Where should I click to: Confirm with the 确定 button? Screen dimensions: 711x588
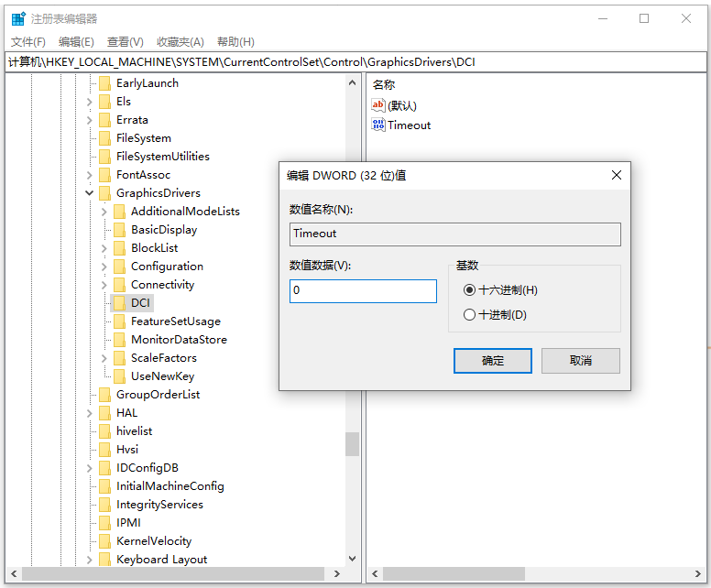coord(493,361)
